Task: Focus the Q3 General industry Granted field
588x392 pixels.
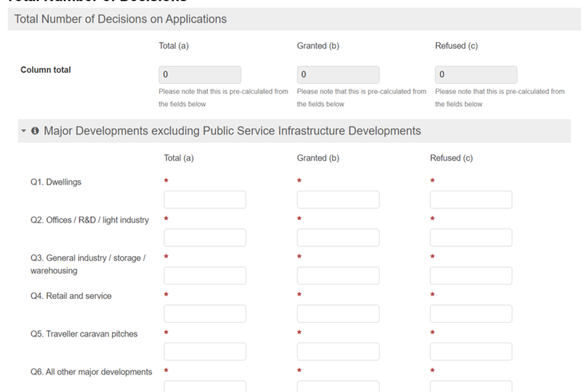Action: click(x=337, y=276)
